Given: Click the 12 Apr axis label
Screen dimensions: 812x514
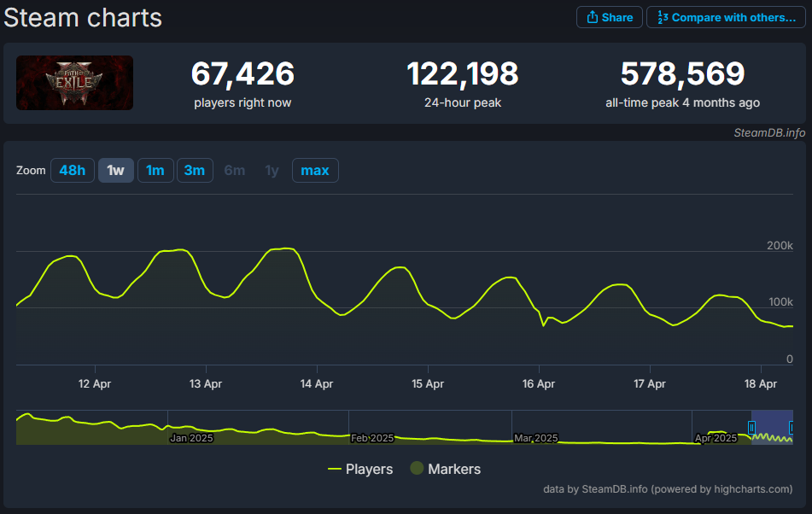Looking at the screenshot, I should (95, 384).
